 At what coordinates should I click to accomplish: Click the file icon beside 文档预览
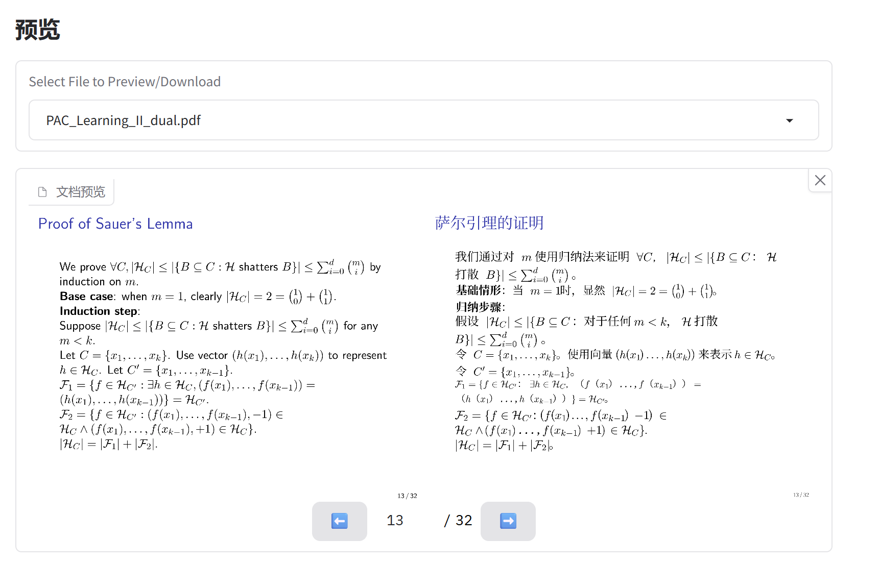(x=42, y=192)
